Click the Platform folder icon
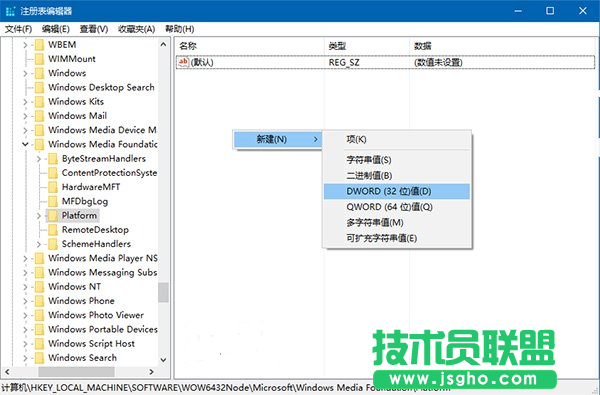The image size is (600, 395). (x=53, y=215)
